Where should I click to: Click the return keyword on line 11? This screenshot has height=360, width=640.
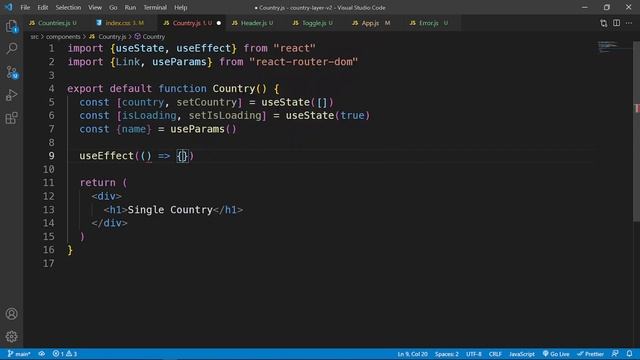pyautogui.click(x=98, y=183)
